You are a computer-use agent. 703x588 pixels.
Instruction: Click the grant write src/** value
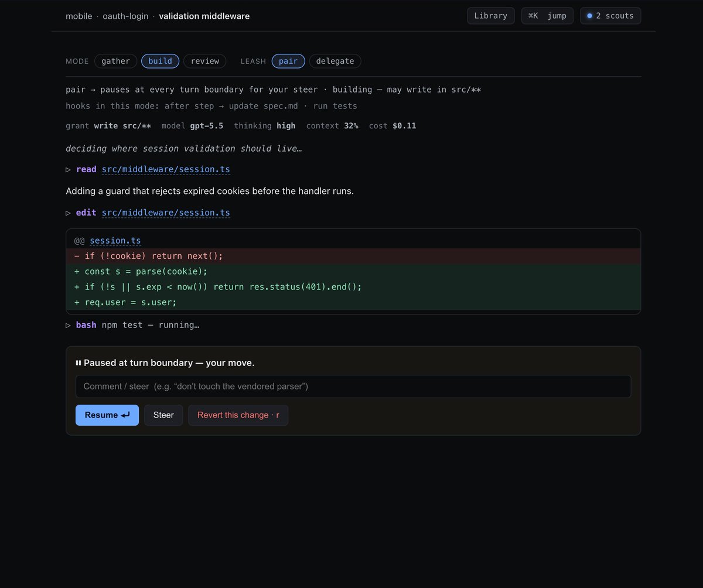(x=122, y=126)
